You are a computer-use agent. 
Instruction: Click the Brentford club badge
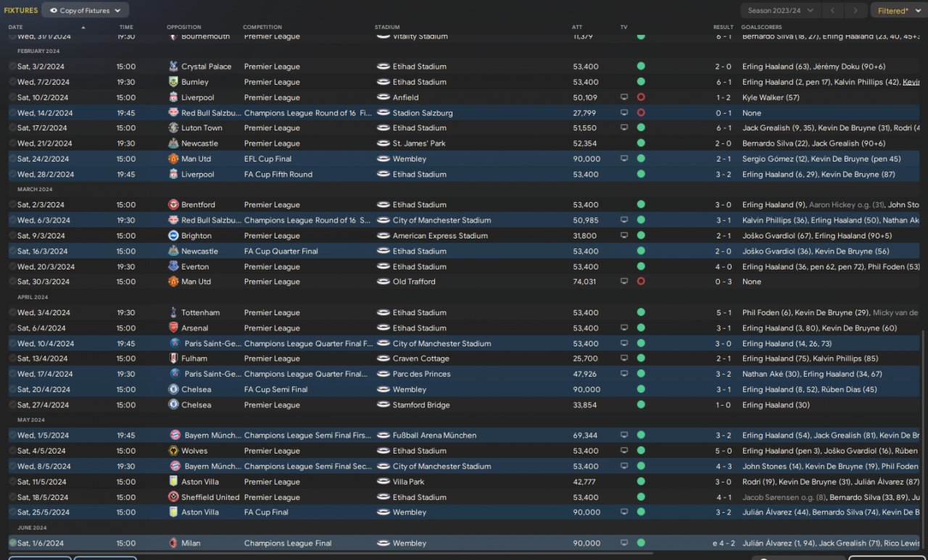173,205
